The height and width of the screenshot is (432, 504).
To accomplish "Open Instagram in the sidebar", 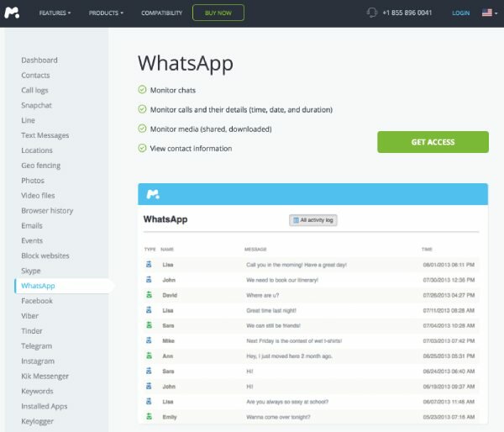I will coord(38,361).
